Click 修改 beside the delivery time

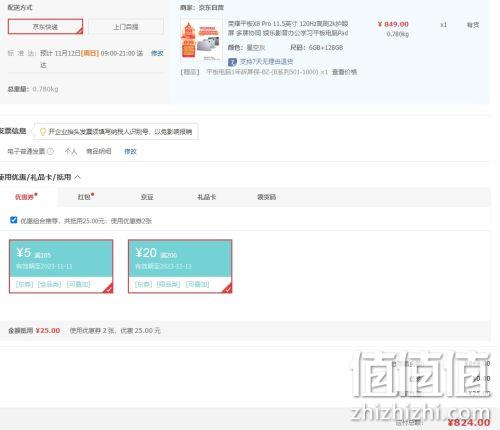pos(157,53)
